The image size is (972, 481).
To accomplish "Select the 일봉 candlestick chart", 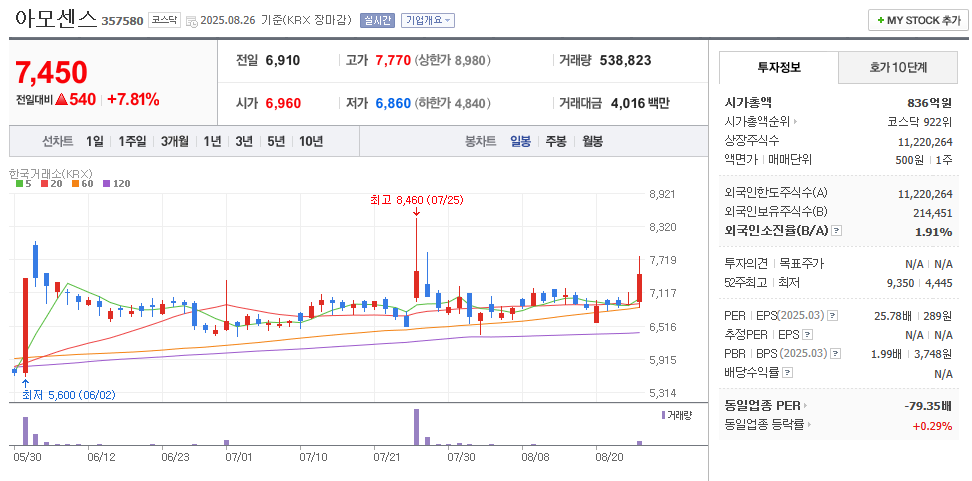I will point(520,141).
